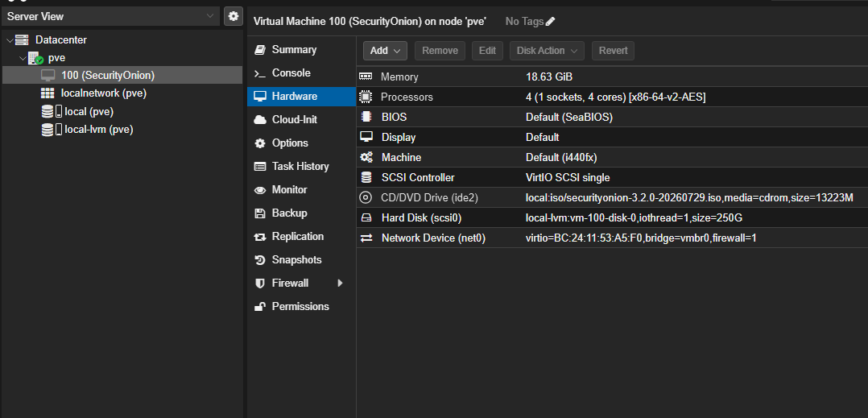Click the Machine gears icon
Image resolution: width=868 pixels, height=418 pixels.
pyautogui.click(x=366, y=157)
